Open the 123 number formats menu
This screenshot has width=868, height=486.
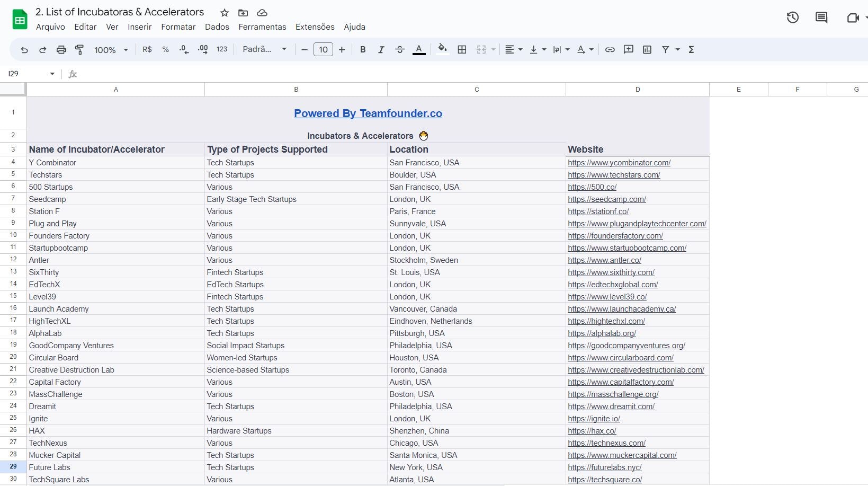[x=222, y=49]
